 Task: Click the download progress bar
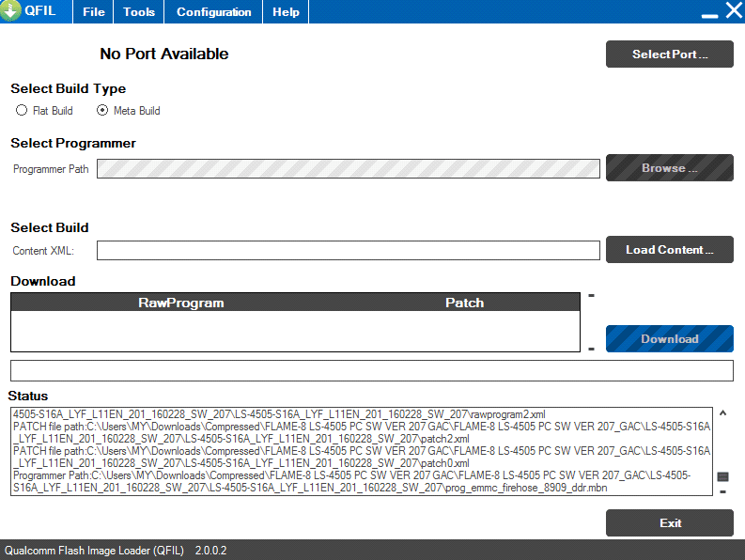click(372, 370)
